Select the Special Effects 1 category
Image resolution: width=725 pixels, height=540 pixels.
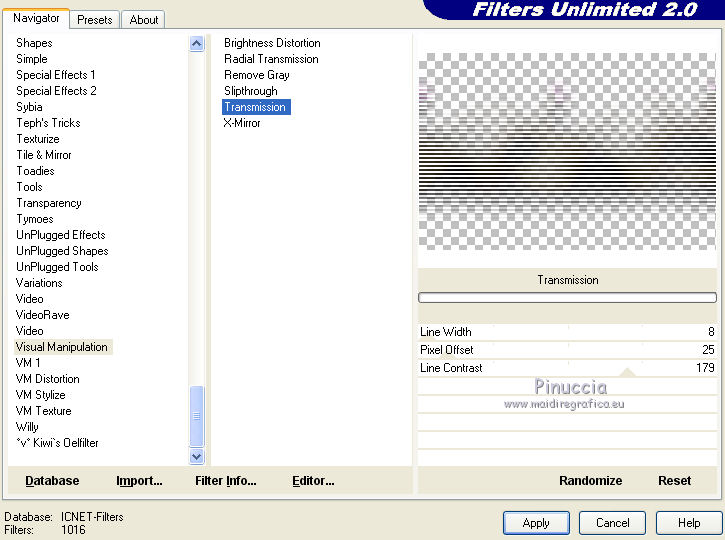point(55,75)
